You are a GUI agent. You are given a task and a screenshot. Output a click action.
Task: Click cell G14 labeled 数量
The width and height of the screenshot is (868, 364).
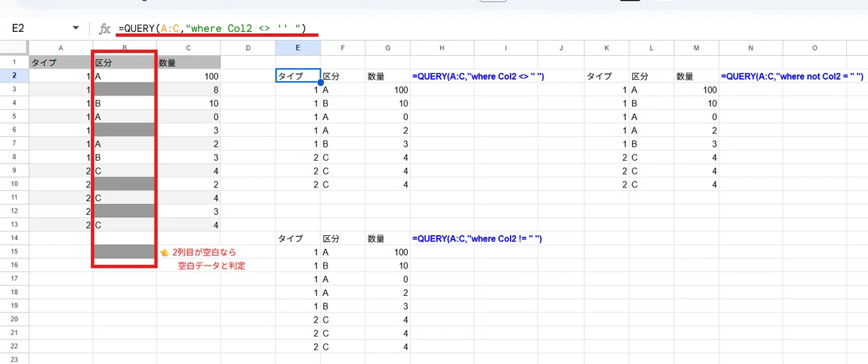point(388,237)
